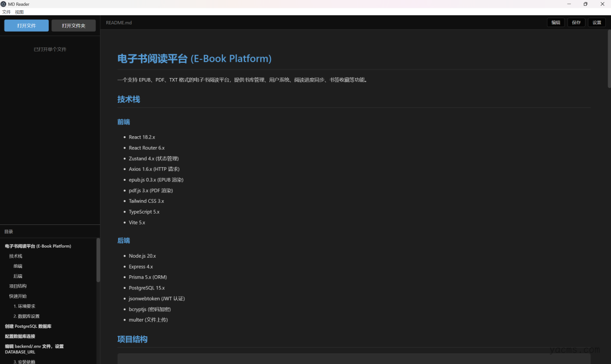
Task: Jump to 创建 PostgreSQL 数据库 outline entry
Action: pos(28,326)
